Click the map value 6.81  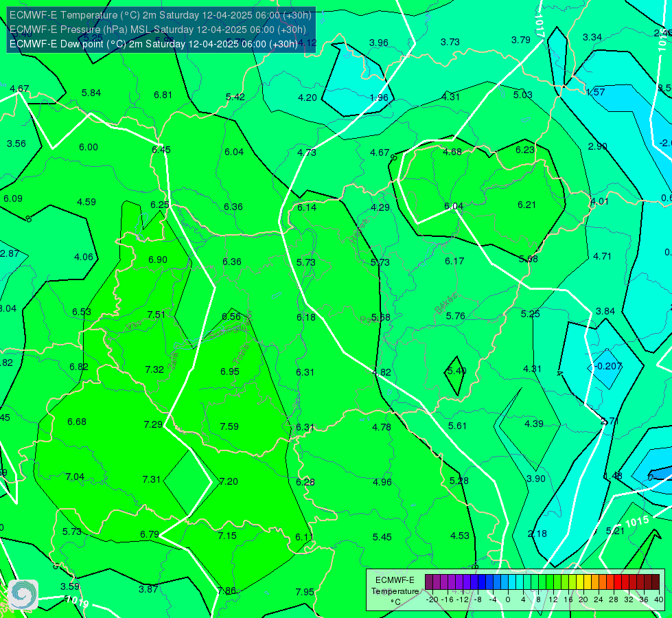click(163, 95)
